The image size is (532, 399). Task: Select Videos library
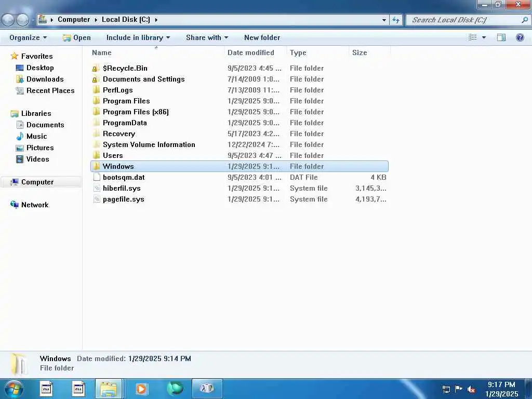37,159
